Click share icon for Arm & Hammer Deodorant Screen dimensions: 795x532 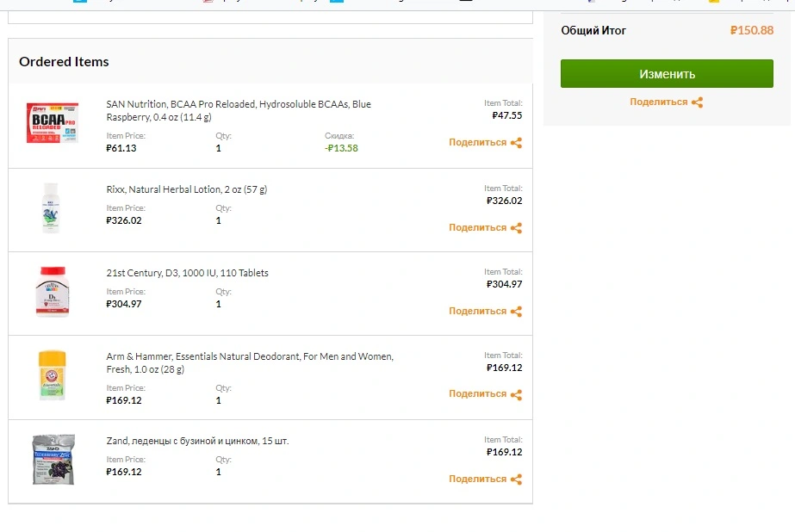point(516,394)
